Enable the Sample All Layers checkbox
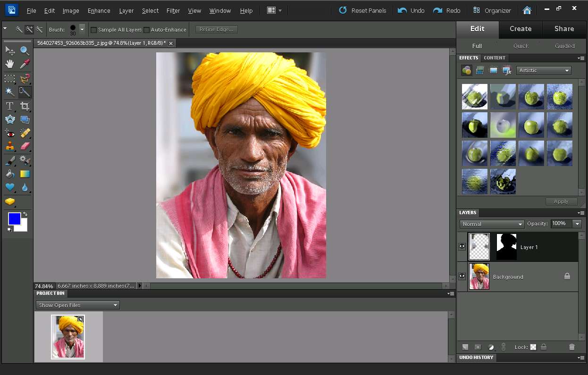This screenshot has width=588, height=375. click(94, 29)
